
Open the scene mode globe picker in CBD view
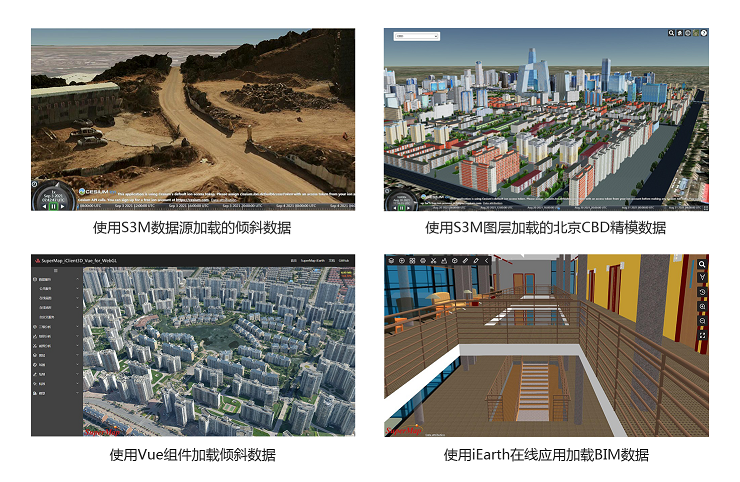pyautogui.click(x=688, y=33)
